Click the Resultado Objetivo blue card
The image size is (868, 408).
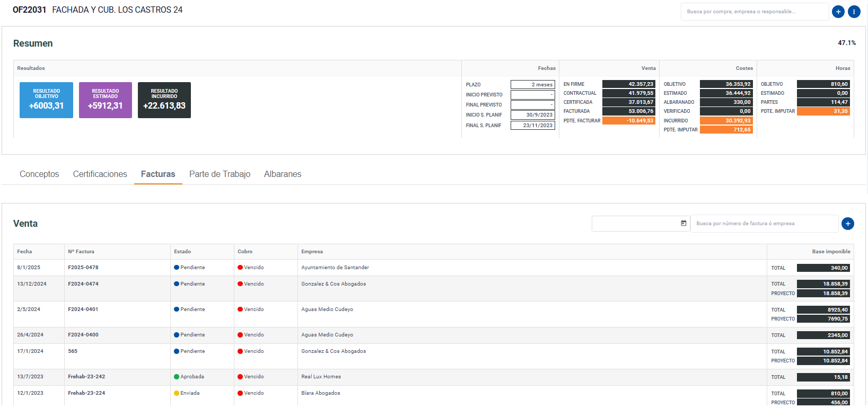(46, 100)
